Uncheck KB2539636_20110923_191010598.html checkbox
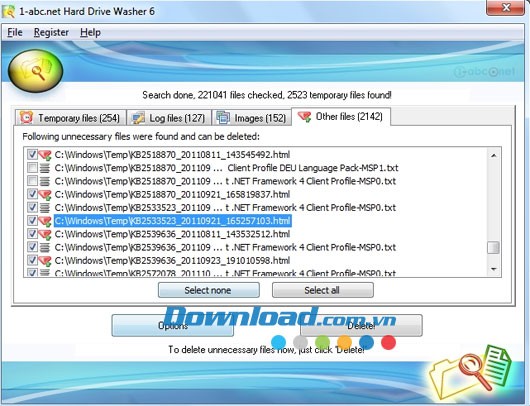Image resolution: width=530 pixels, height=406 pixels. [32, 260]
